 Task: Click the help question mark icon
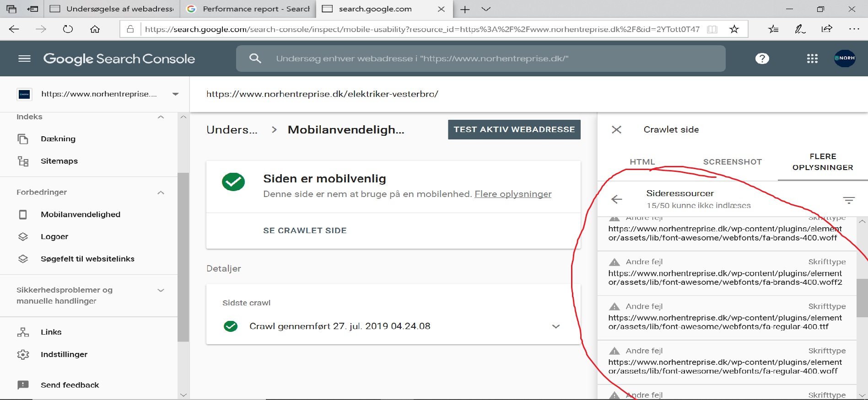tap(762, 59)
